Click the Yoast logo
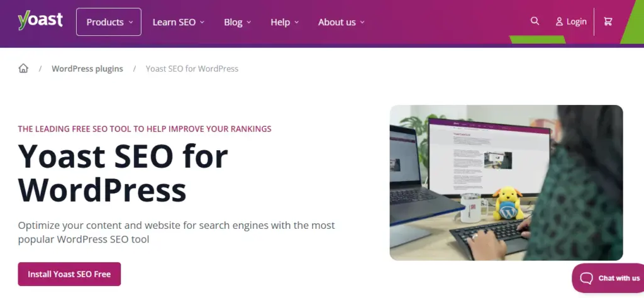The height and width of the screenshot is (298, 644). coord(40,21)
